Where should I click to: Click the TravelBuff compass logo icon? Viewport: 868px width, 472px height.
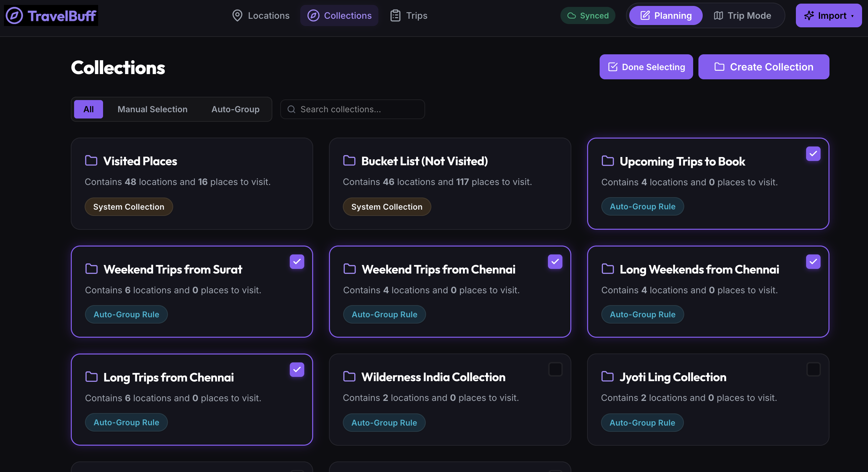tap(14, 15)
